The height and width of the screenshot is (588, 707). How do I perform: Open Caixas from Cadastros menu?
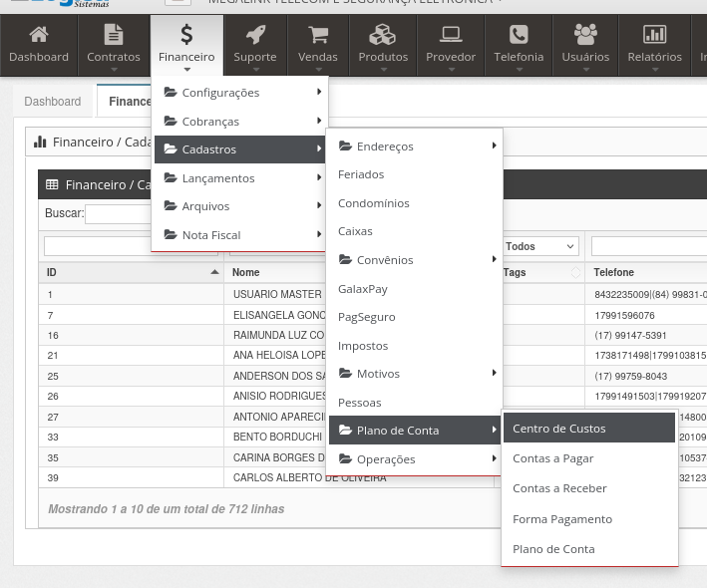tap(355, 231)
